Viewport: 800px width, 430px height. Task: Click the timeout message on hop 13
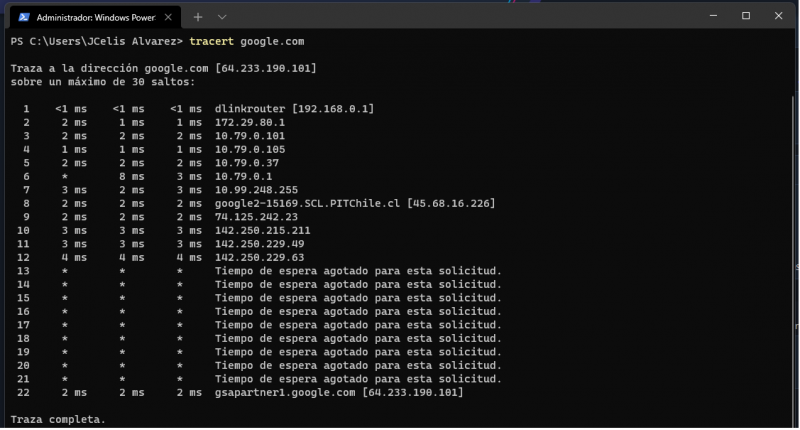coord(357,270)
